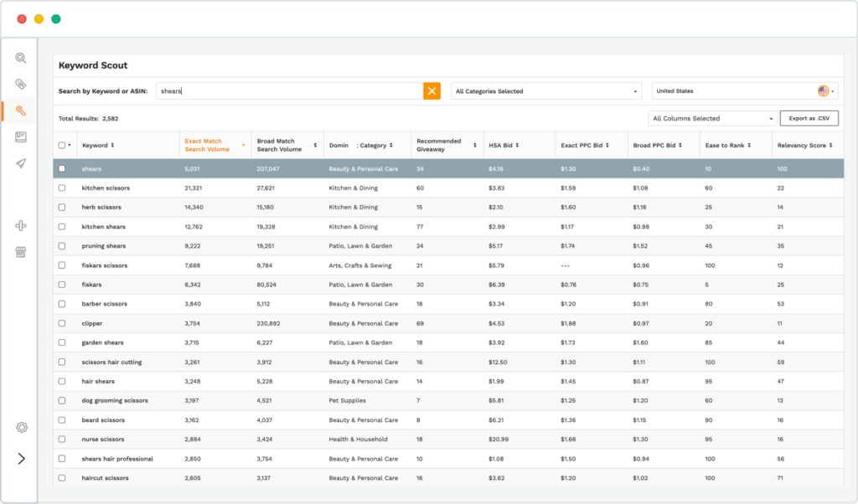Sort by Broad PPC Bid arrows

680,146
